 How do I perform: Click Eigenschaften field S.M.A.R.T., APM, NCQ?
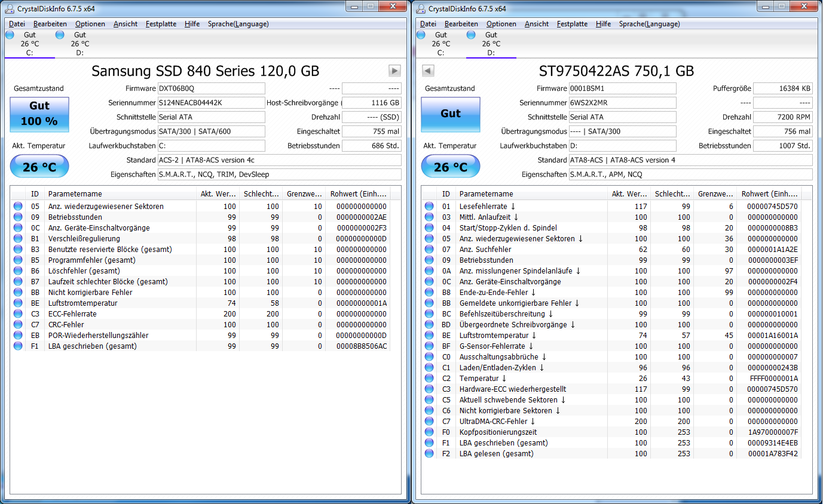click(690, 174)
